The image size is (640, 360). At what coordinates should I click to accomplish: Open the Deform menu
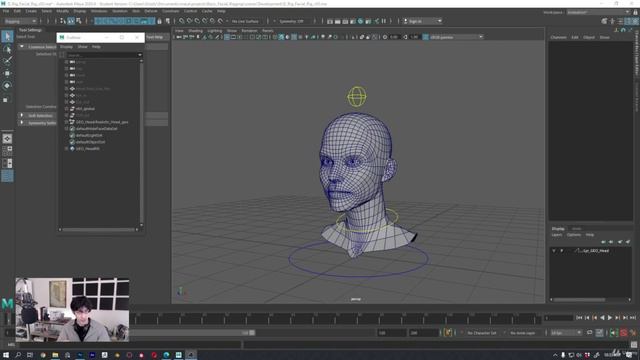151,11
